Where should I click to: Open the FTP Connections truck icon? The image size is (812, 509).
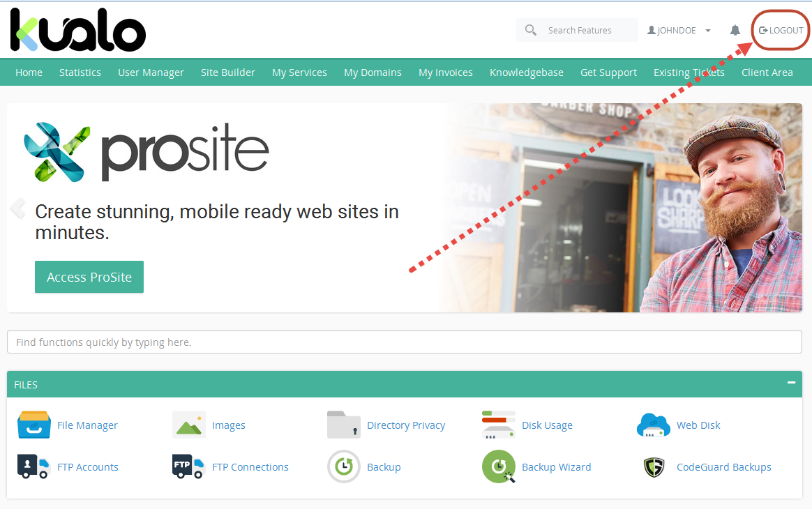(188, 466)
